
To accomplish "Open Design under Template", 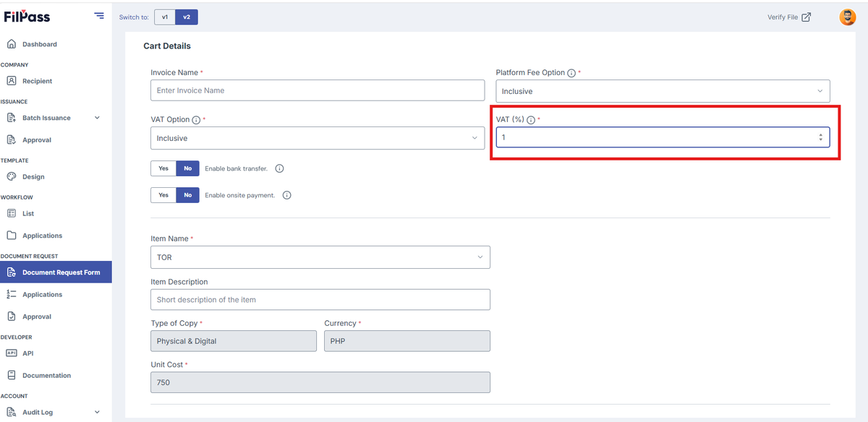I will (x=33, y=176).
